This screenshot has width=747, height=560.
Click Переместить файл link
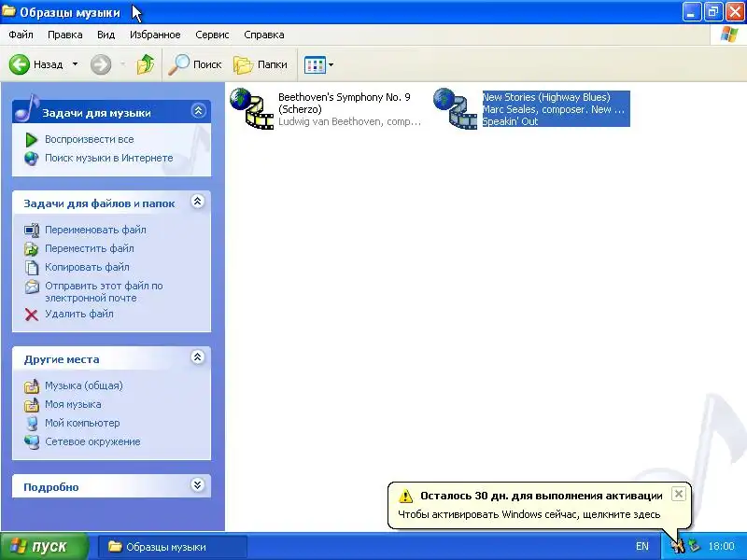[89, 248]
